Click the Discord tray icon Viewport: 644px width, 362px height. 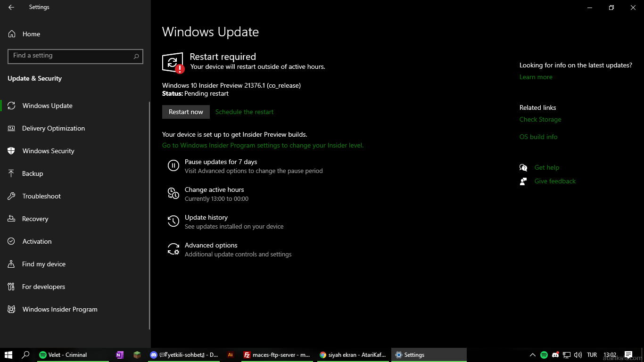pos(555,355)
